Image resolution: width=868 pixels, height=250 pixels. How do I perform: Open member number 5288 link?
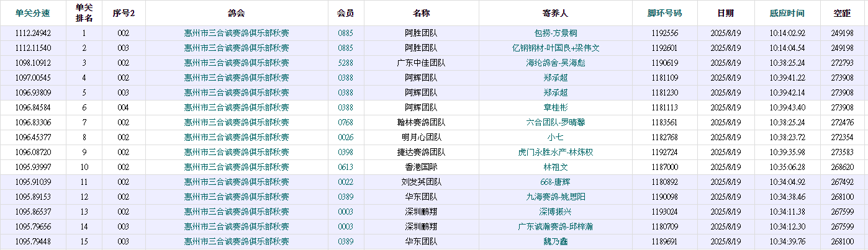coord(346,63)
